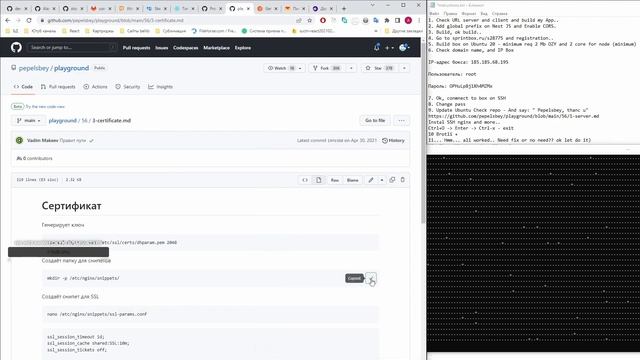
Task: Switch to the Security tab
Action: [x=128, y=87]
